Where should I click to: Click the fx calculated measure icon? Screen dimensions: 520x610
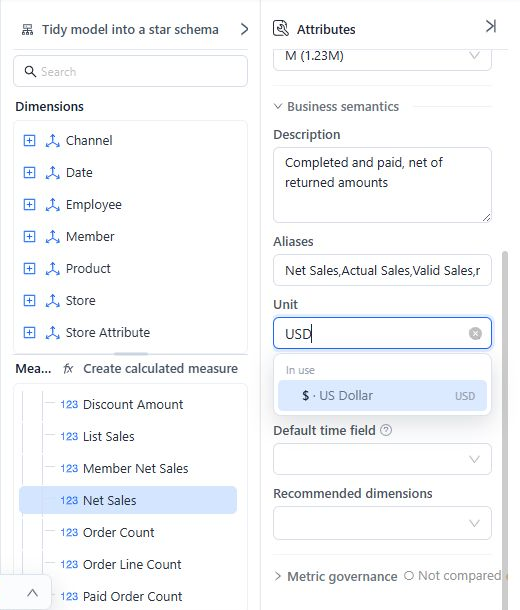68,368
